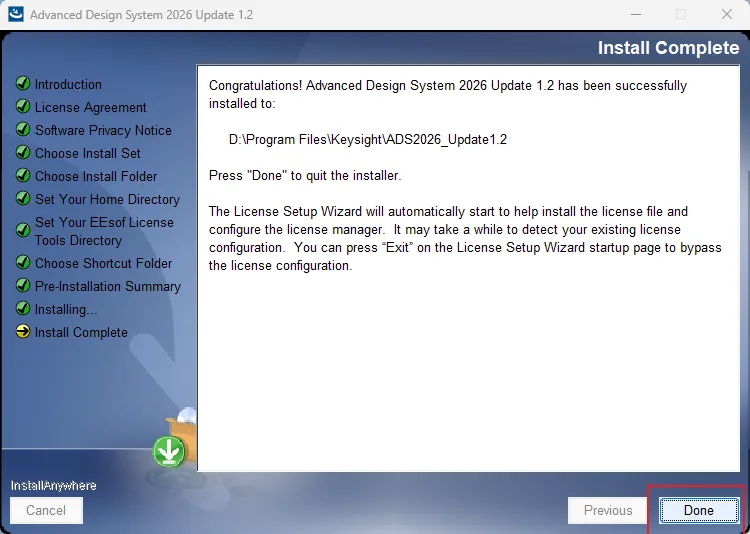Select the Set Your Home Directory step
This screenshot has height=534, width=750.
coord(107,199)
